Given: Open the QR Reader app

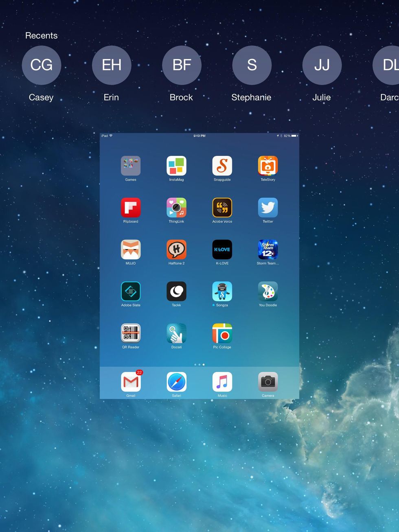Looking at the screenshot, I should (x=131, y=333).
